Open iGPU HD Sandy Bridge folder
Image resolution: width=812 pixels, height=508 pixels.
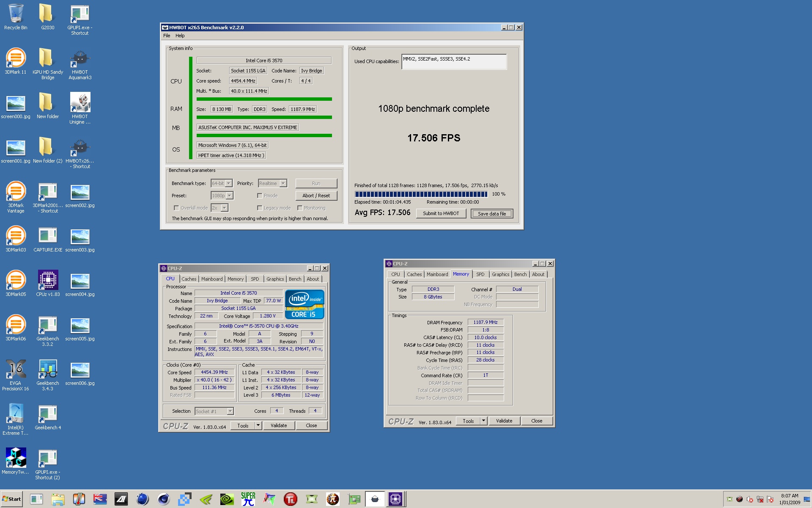pos(47,64)
